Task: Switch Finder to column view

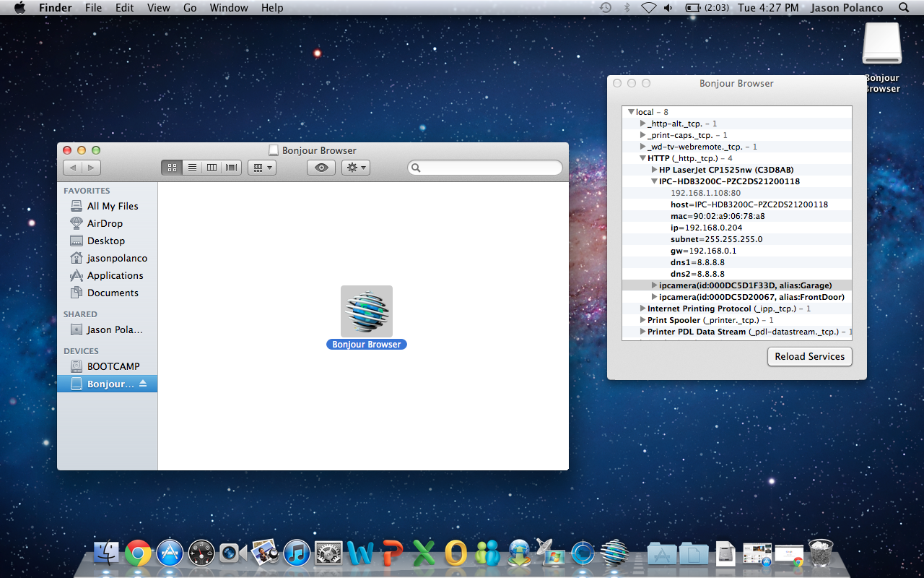Action: (x=212, y=168)
